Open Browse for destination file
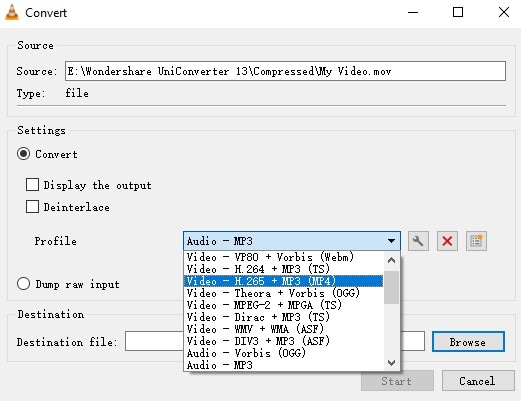This screenshot has height=401, width=521. [x=468, y=342]
